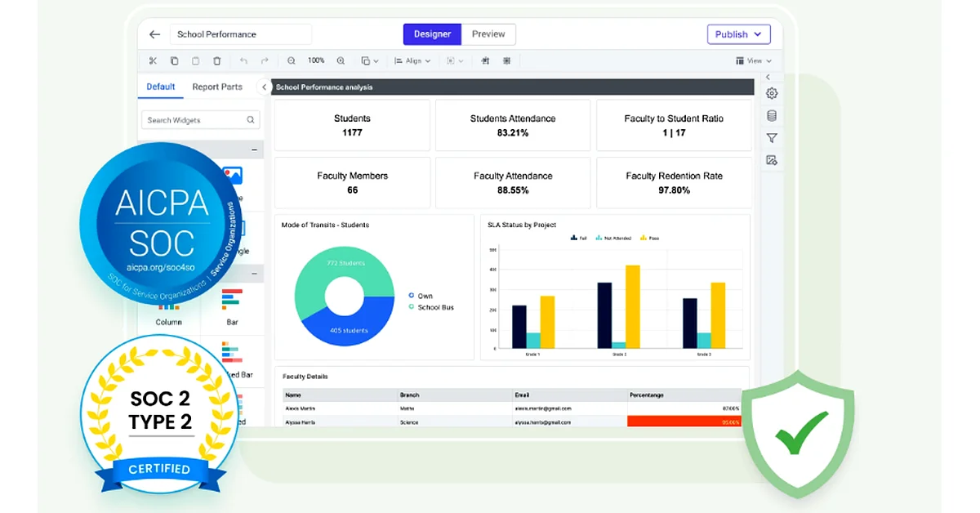Screen dimensions: 980x513
Task: Toggle the Fail legend in bar chart
Action: pos(579,238)
